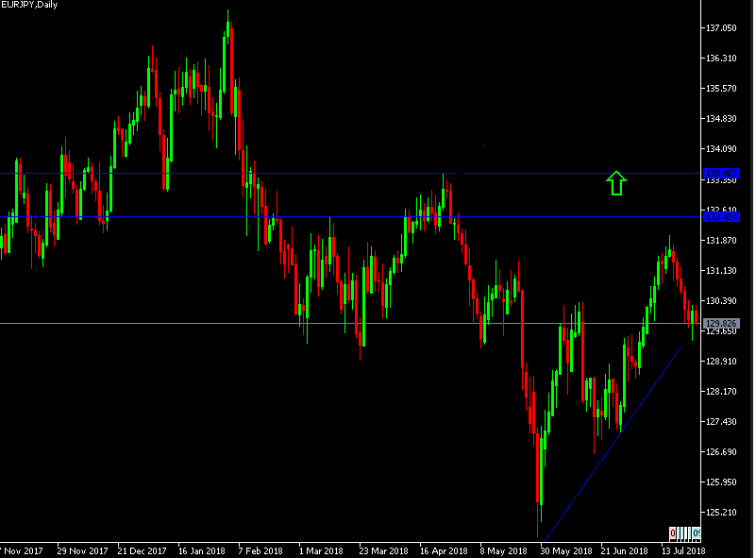The image size is (756, 558).
Task: Click the 125.210 value on the price scale
Action: click(x=719, y=514)
